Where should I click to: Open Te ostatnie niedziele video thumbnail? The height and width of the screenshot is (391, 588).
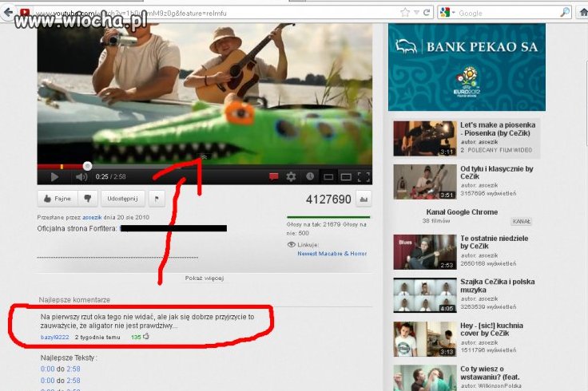click(425, 252)
